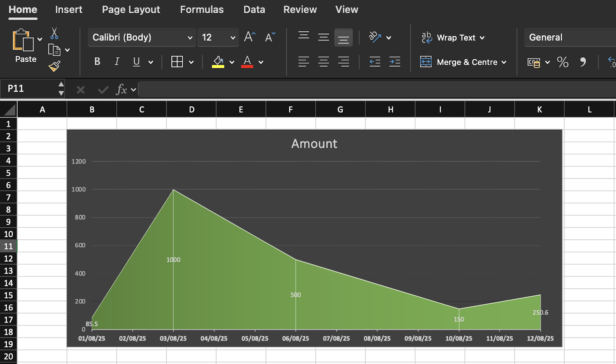Confirm formula entry checkmark

tap(103, 90)
